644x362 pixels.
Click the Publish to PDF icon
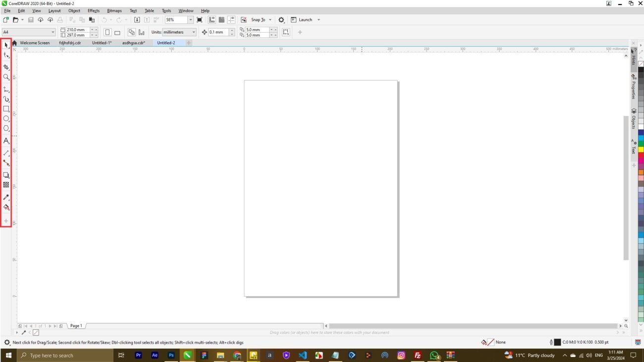point(157,20)
